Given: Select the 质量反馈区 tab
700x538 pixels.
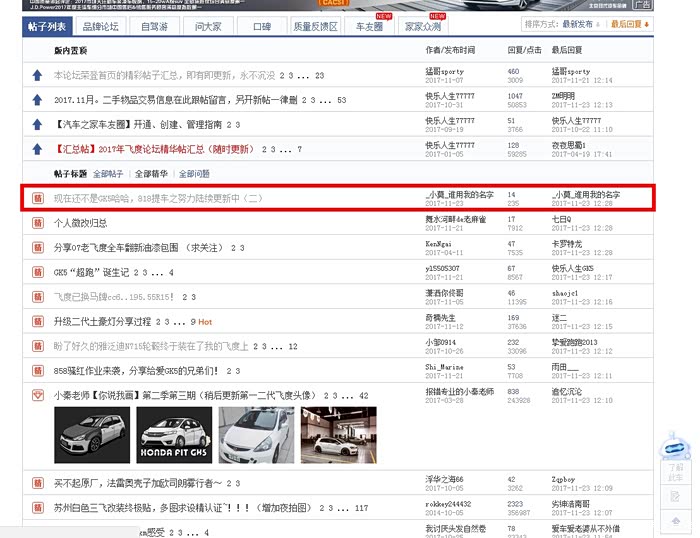Looking at the screenshot, I should (x=315, y=26).
